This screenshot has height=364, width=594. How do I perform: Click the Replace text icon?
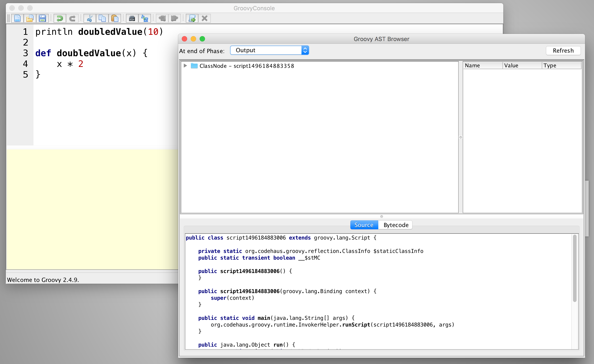click(145, 18)
